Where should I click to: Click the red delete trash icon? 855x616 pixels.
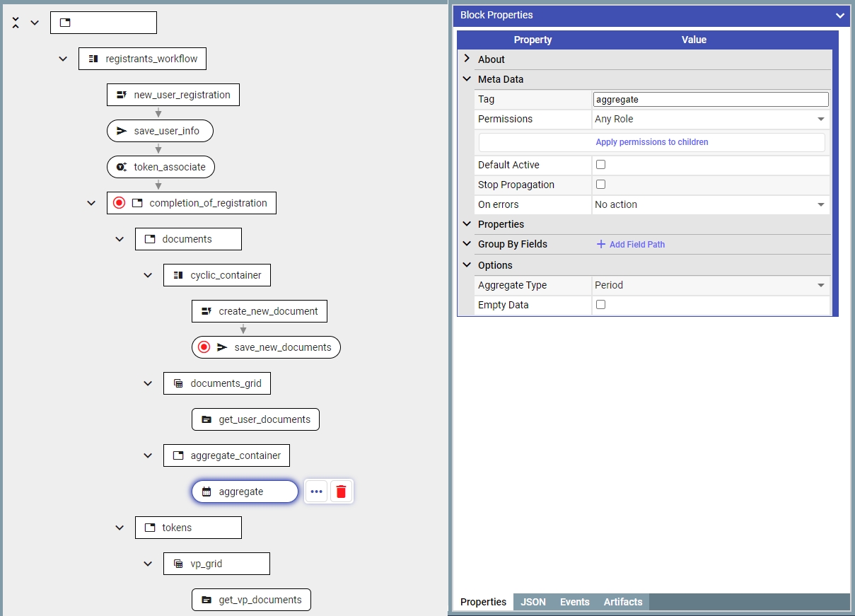click(x=342, y=492)
